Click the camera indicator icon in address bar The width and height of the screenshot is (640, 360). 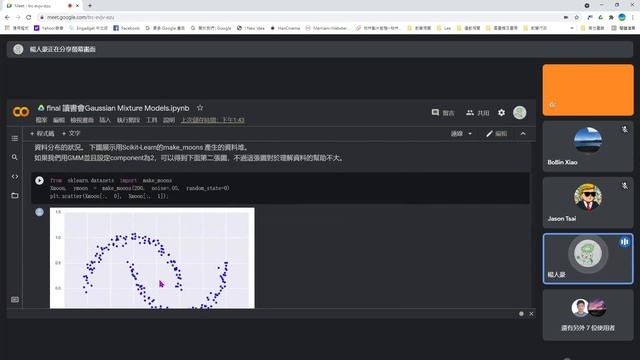pyautogui.click(x=566, y=17)
